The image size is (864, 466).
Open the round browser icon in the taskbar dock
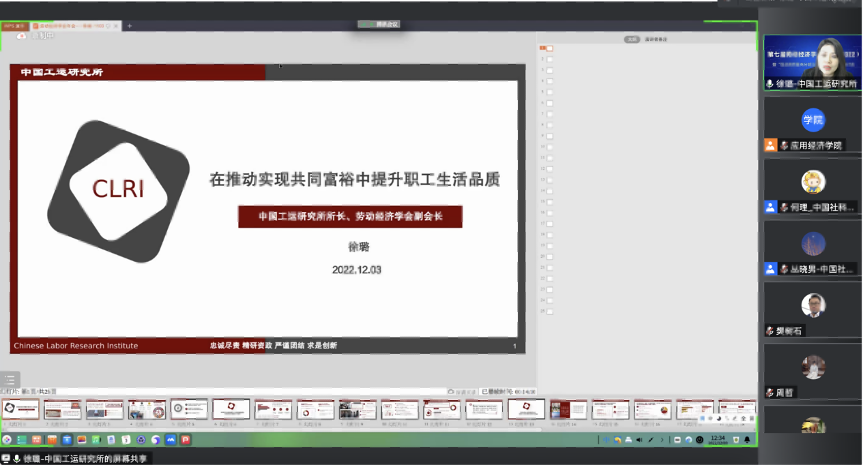155,440
